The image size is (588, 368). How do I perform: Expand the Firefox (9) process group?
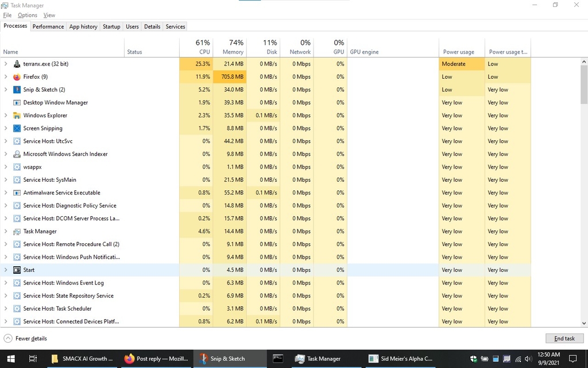point(6,77)
